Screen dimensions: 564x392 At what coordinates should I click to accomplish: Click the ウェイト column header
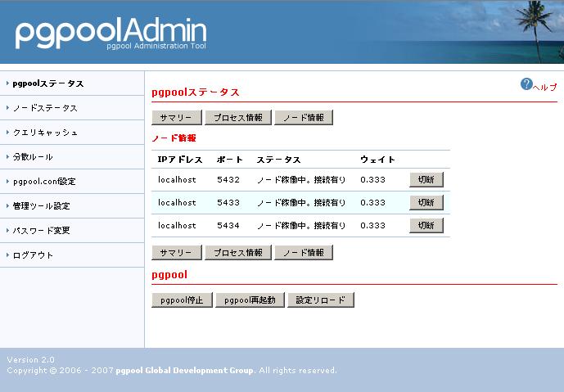pos(377,160)
